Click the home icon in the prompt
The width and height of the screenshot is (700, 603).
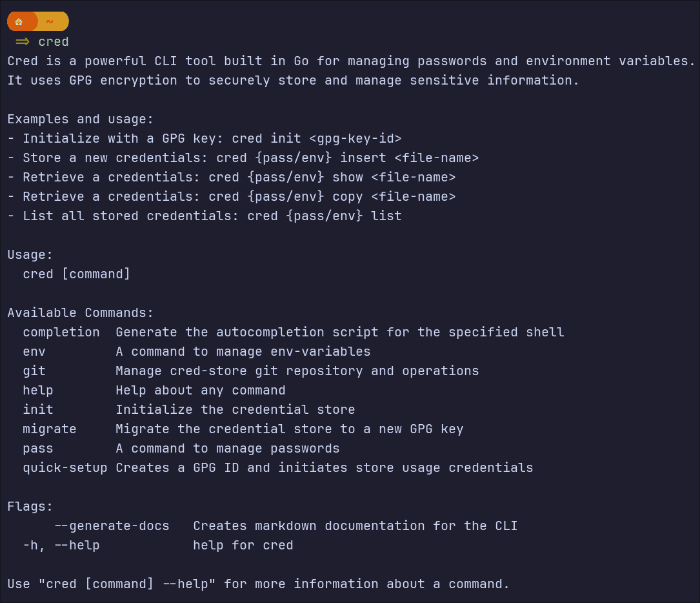click(19, 22)
